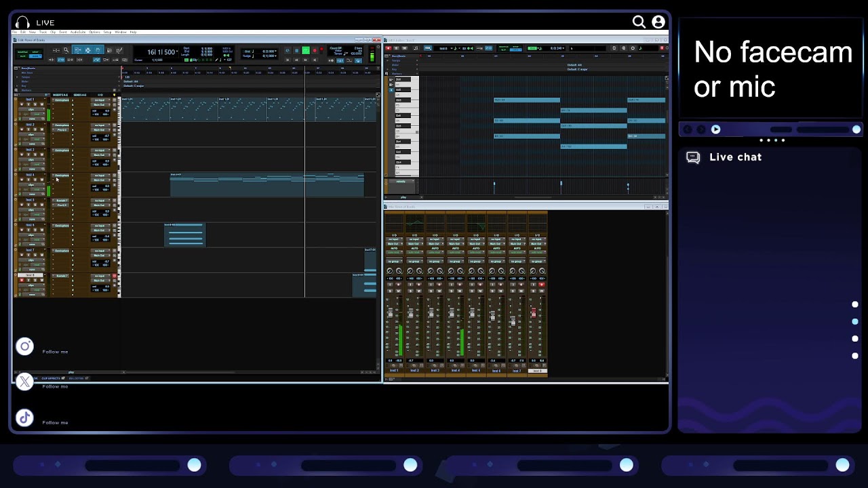868x488 pixels.
Task: Click the X (Twitter) follow icon
Action: pyautogui.click(x=24, y=382)
